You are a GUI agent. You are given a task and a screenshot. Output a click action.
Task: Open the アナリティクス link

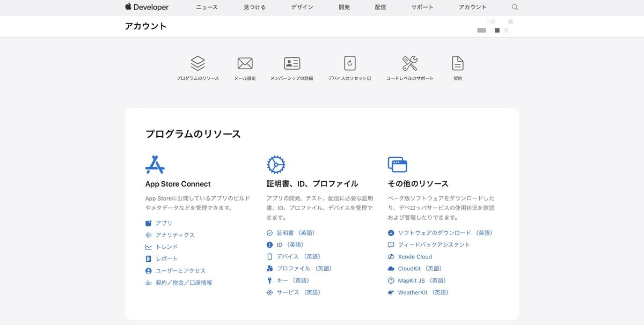(175, 235)
